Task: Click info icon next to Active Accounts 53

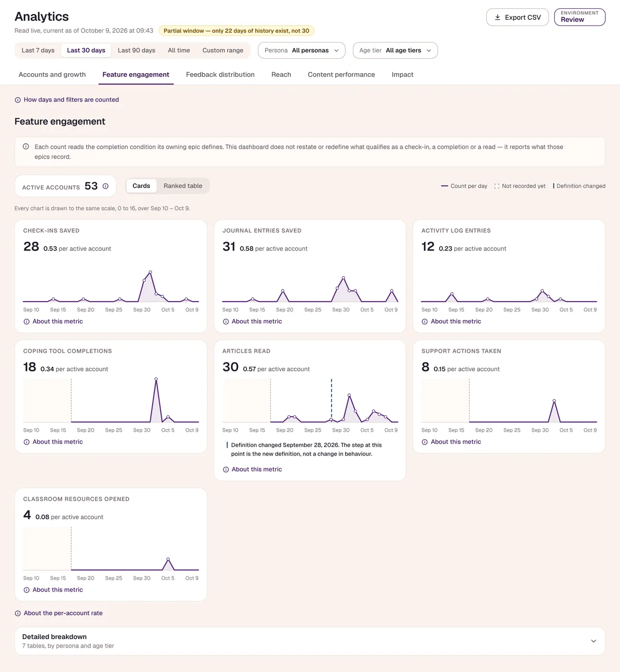Action: 105,186
